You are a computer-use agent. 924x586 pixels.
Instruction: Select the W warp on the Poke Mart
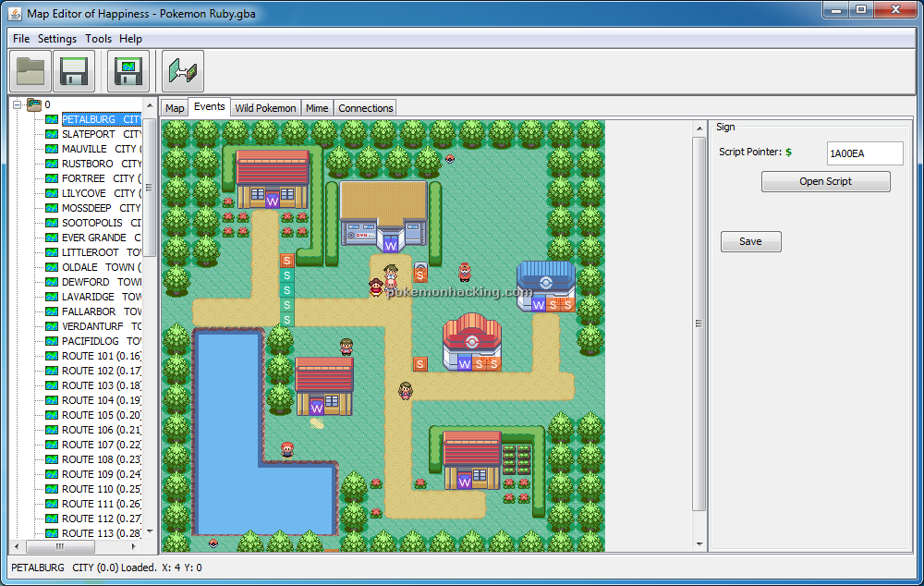tap(538, 305)
